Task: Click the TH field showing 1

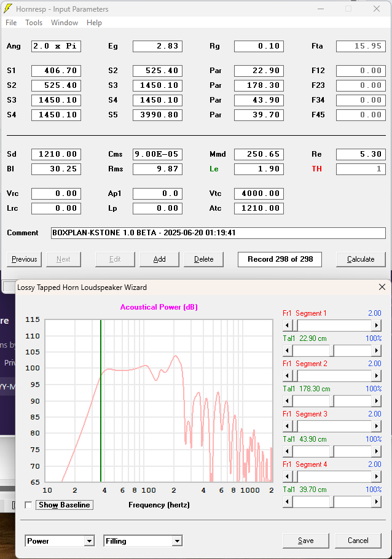Action: [x=361, y=169]
